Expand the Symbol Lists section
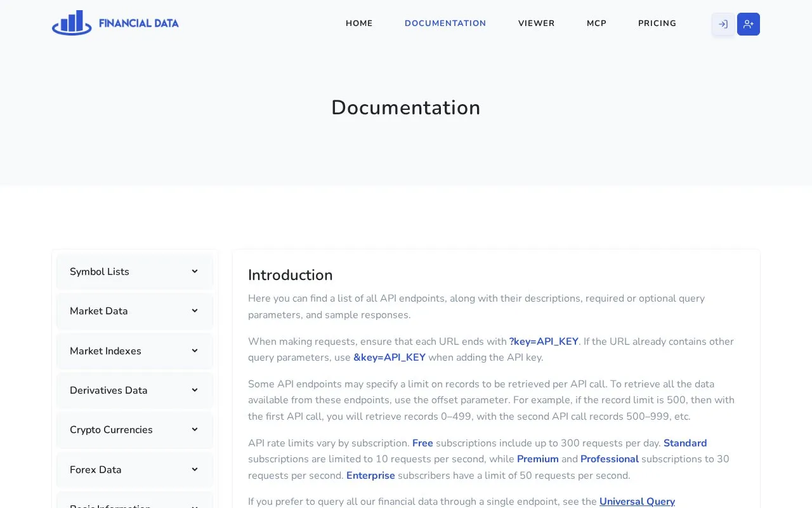 [134, 272]
